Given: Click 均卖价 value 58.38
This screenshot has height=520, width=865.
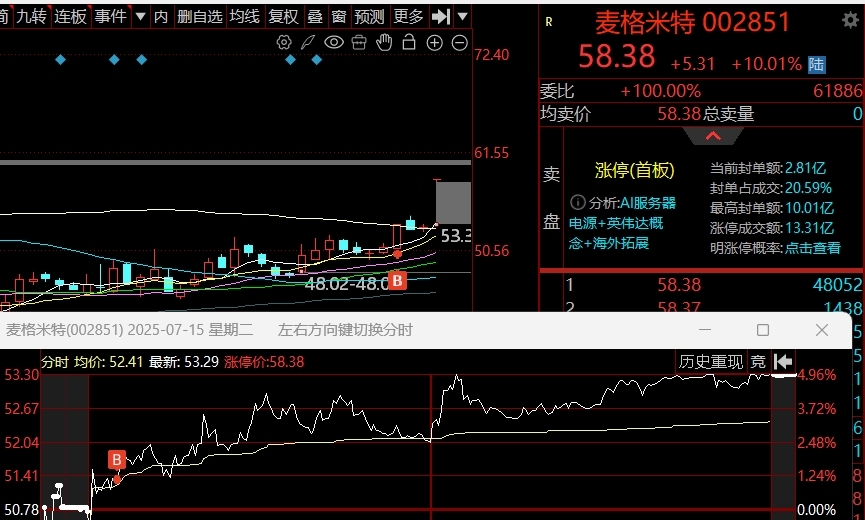Looking at the screenshot, I should click(679, 114).
